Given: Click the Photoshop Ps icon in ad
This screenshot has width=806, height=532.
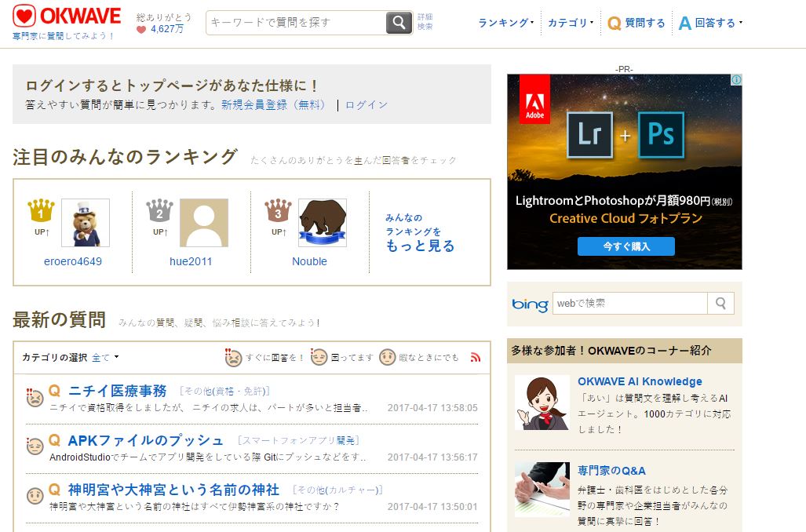Looking at the screenshot, I should pyautogui.click(x=661, y=135).
